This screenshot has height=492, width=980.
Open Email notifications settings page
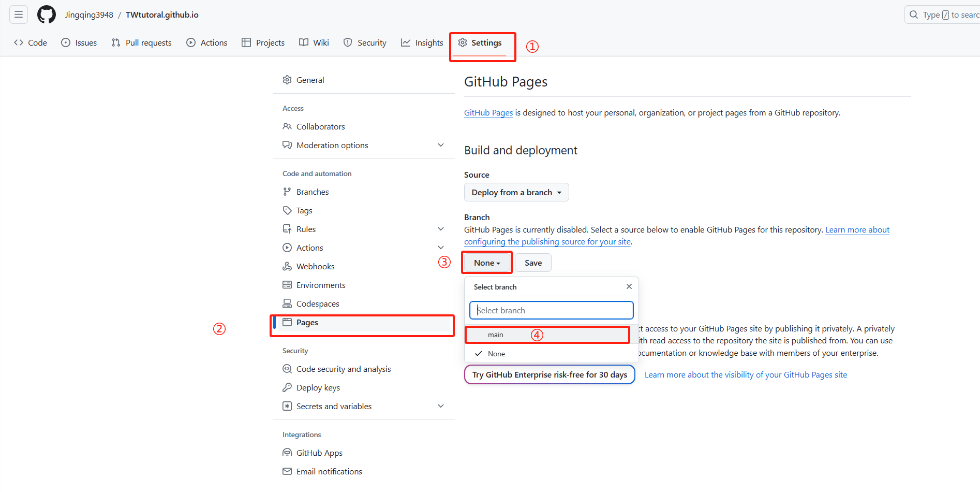(329, 471)
